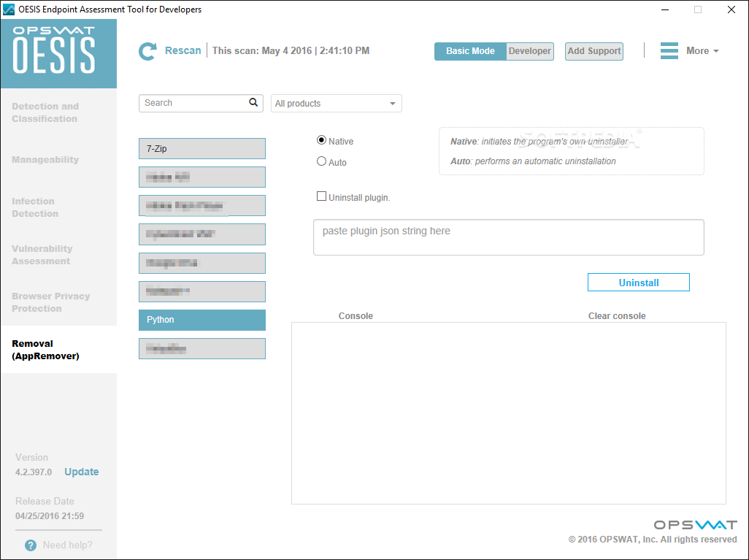This screenshot has height=560, width=749.
Task: Expand the More dropdown arrow
Action: [716, 51]
